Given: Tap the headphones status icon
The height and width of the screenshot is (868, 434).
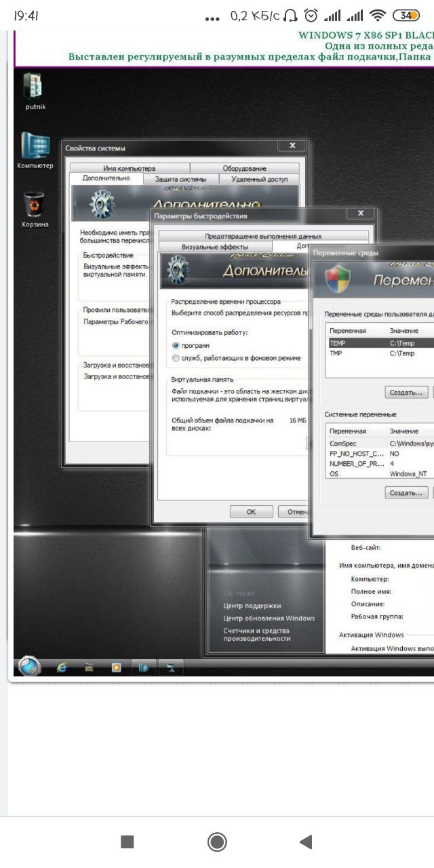Looking at the screenshot, I should tap(291, 15).
